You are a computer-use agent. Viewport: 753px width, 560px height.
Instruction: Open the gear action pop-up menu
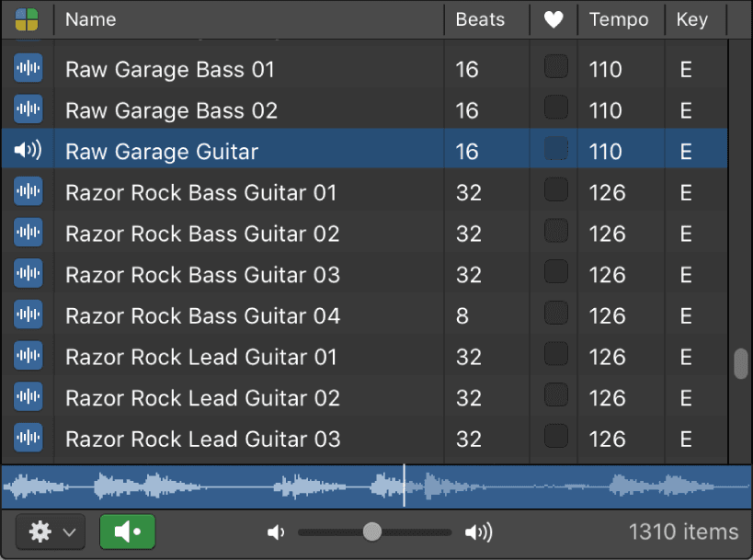click(x=51, y=531)
